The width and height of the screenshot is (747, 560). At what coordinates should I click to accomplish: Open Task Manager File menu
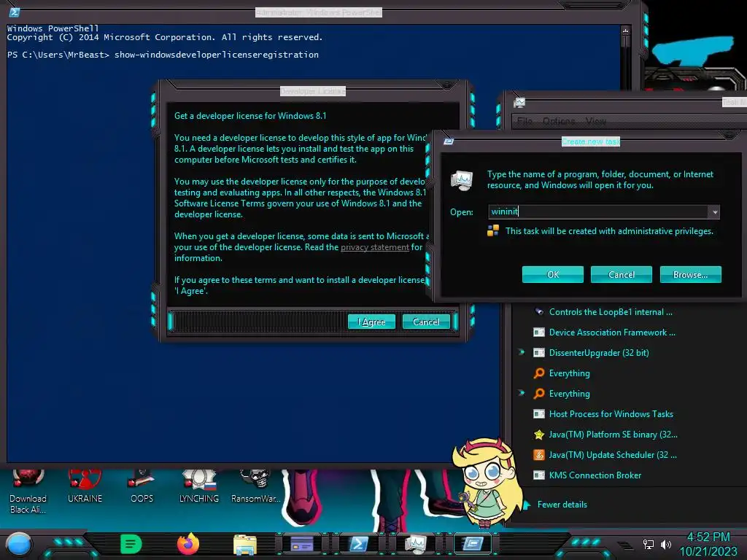(x=525, y=122)
